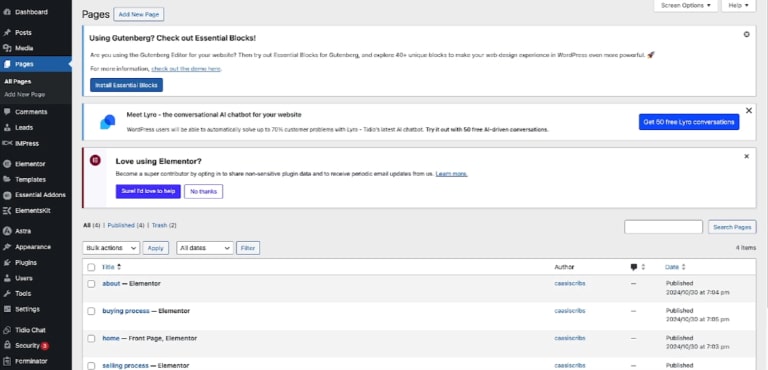Click the Filter button
768x370 pixels.
click(x=248, y=248)
